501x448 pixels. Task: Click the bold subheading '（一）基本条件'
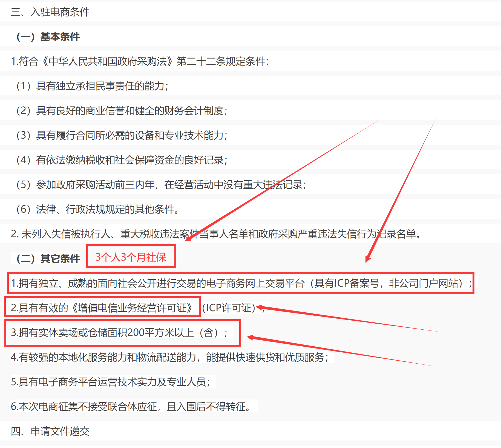coord(48,37)
